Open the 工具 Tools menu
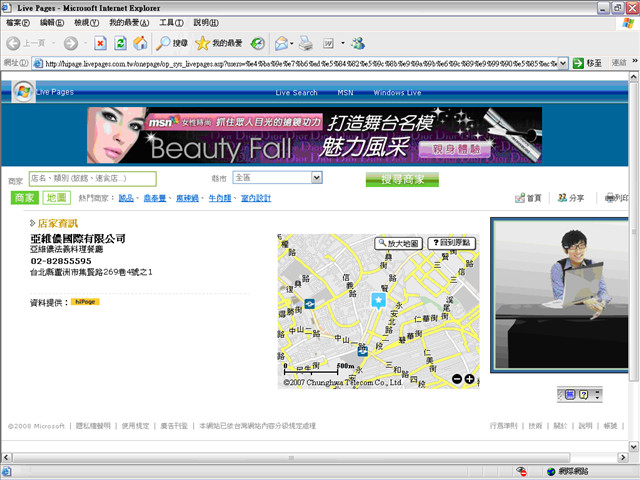This screenshot has height=480, width=640. click(171, 23)
